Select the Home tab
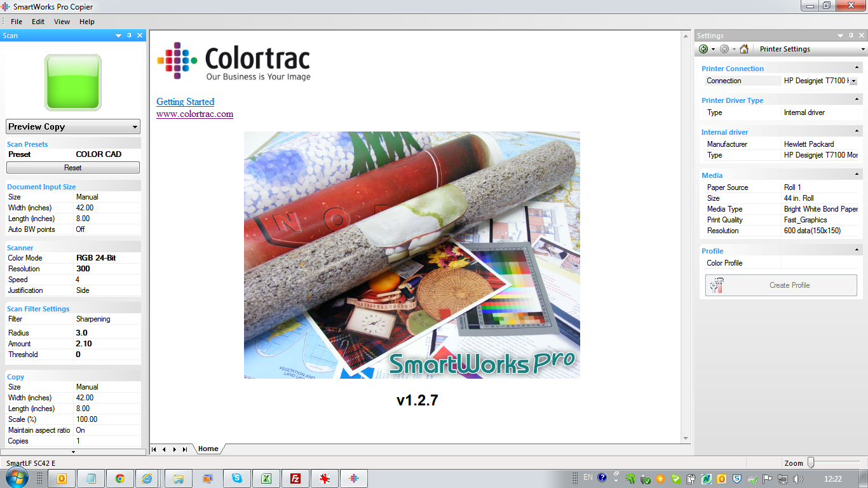Image resolution: width=868 pixels, height=488 pixels. click(208, 449)
